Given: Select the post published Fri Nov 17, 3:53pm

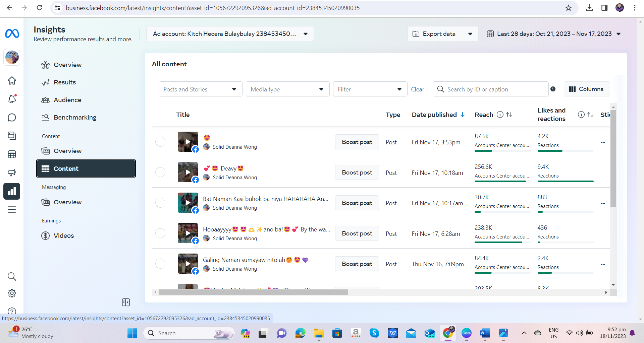Looking at the screenshot, I should [x=160, y=142].
